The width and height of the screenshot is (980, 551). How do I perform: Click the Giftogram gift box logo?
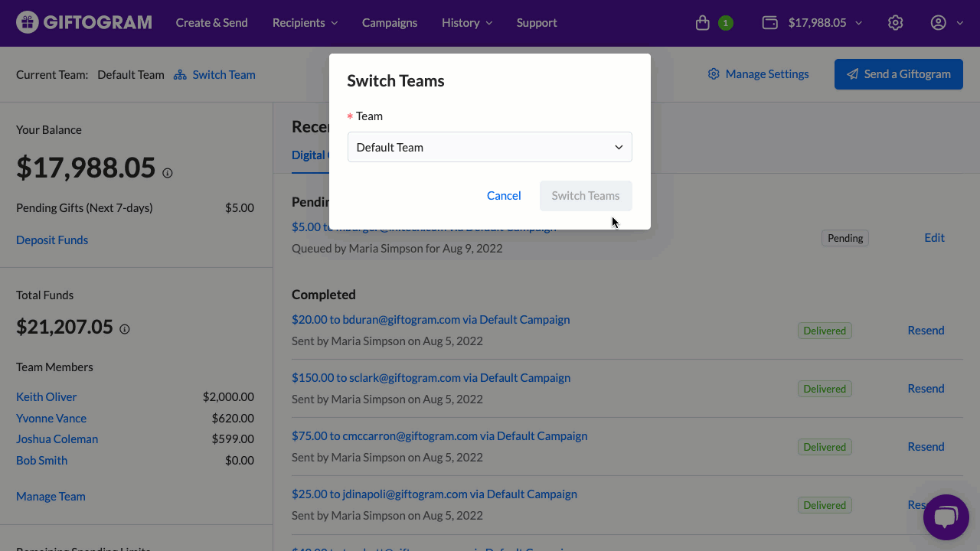(28, 23)
